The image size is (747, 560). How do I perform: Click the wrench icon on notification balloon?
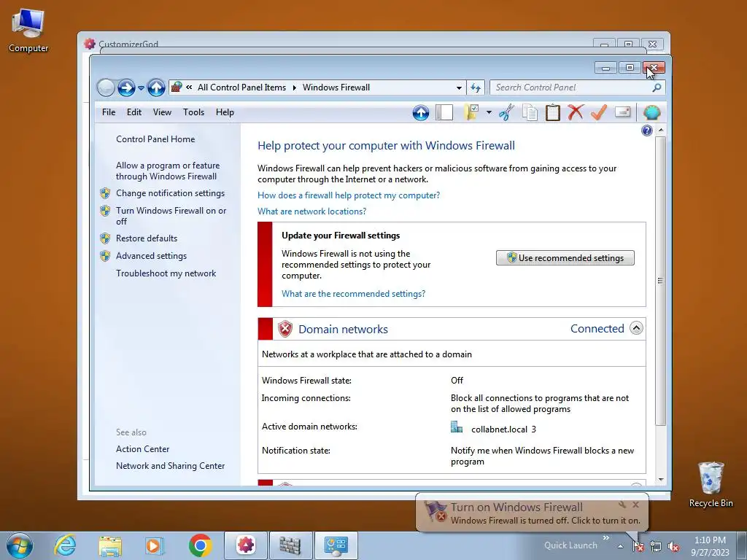(622, 505)
